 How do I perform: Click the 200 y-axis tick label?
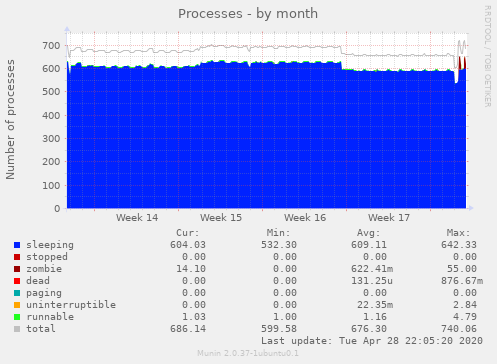(51, 162)
